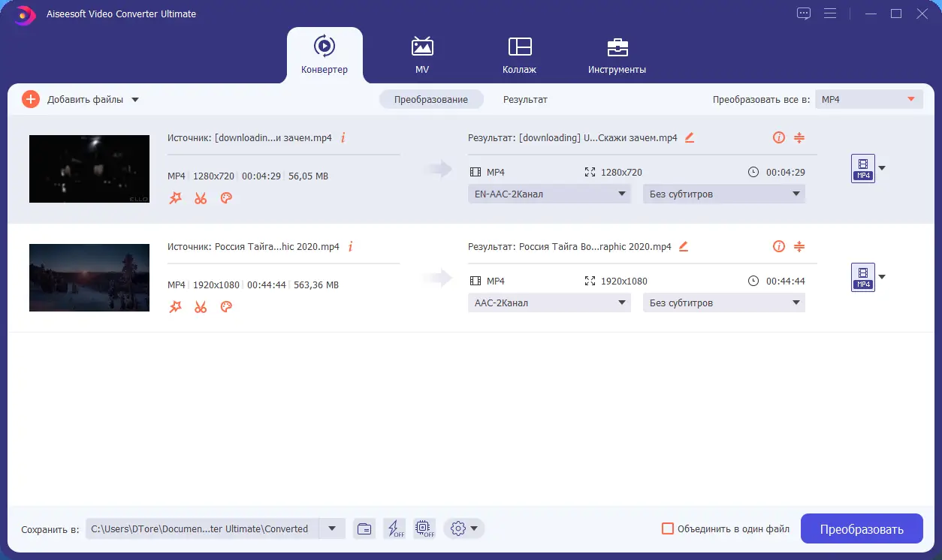The height and width of the screenshot is (560, 942).
Task: Open the EN-AAC-2Канал audio track dropdown
Action: pos(549,194)
